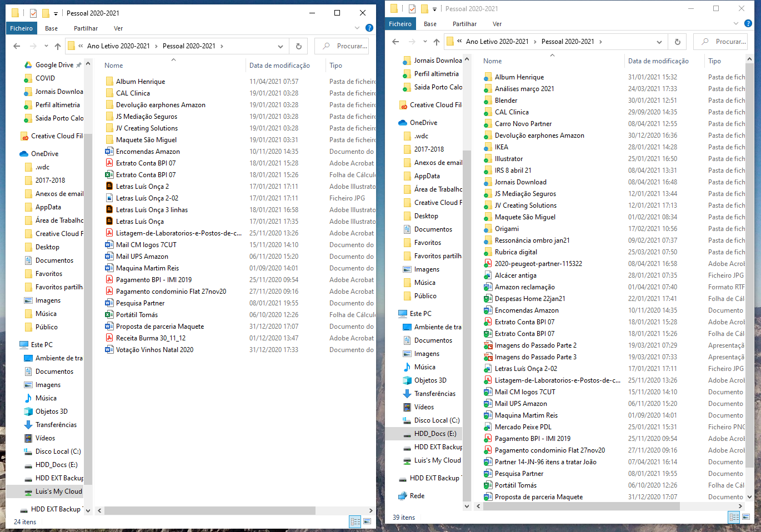Open recent locations dropdown in left window

pyautogui.click(x=46, y=46)
